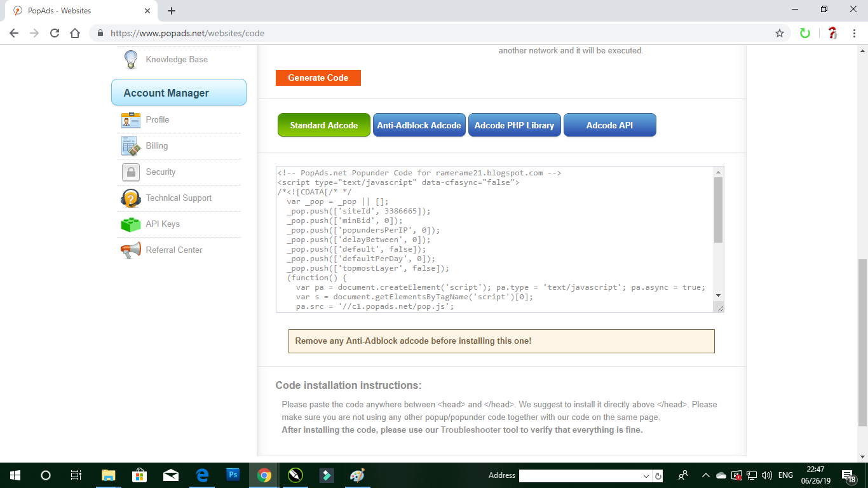Open the Security settings via lock icon
Image resolution: width=868 pixels, height=488 pixels.
[131, 172]
